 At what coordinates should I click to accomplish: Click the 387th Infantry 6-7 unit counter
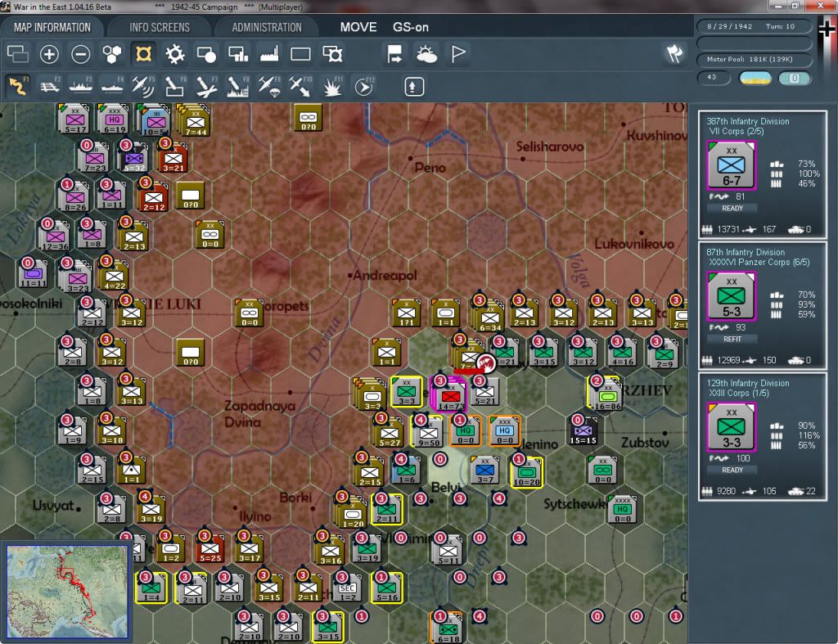pyautogui.click(x=731, y=165)
